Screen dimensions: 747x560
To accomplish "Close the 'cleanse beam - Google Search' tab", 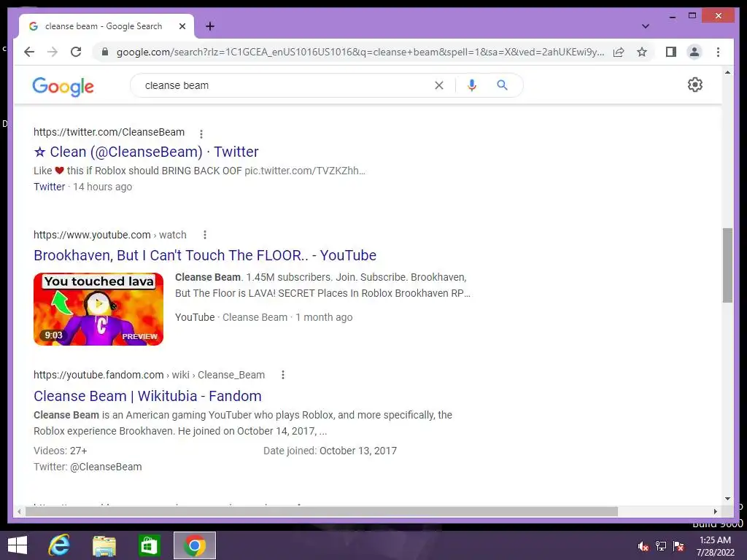I will pyautogui.click(x=182, y=26).
